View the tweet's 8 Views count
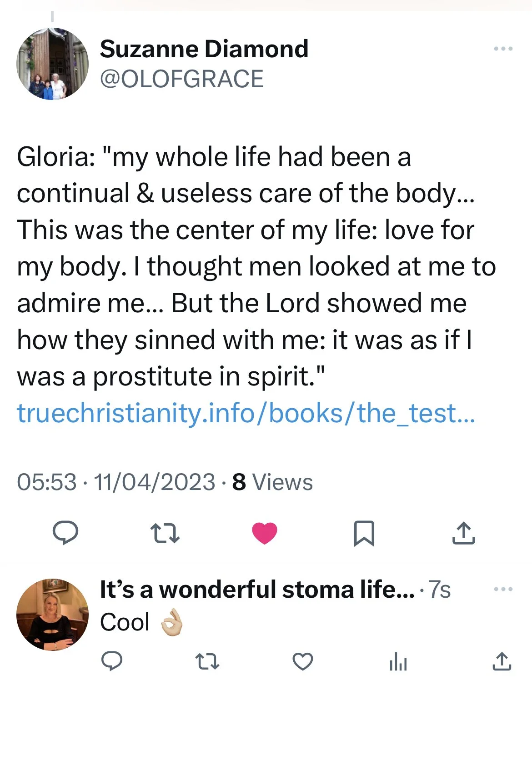Screen dimensions: 532x770 pyautogui.click(x=272, y=482)
